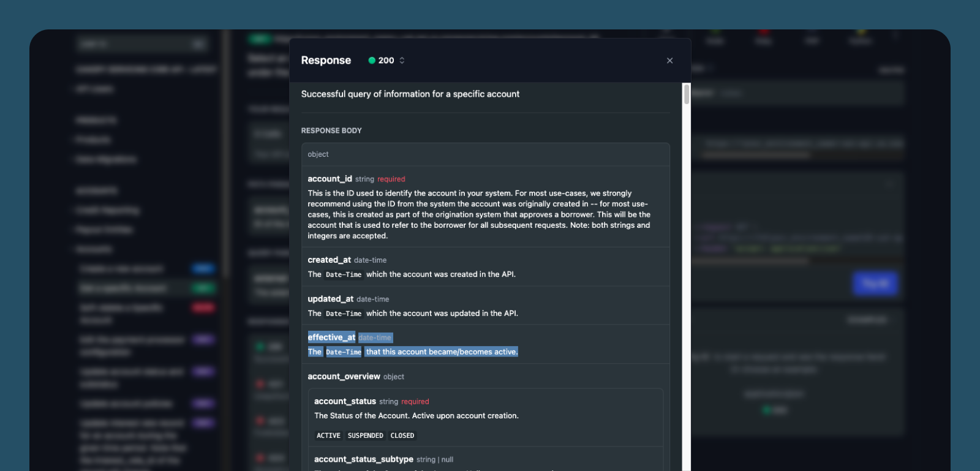The width and height of the screenshot is (980, 471).
Task: Click the account_status_subtype field name
Action: pyautogui.click(x=364, y=459)
